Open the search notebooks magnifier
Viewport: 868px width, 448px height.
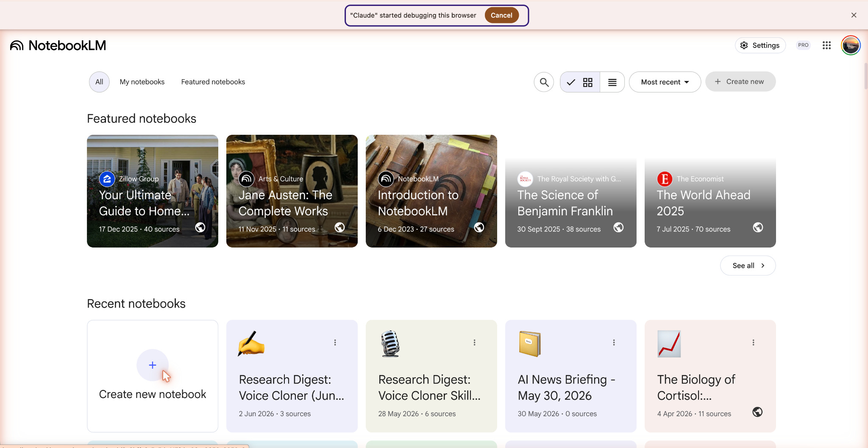pos(544,82)
